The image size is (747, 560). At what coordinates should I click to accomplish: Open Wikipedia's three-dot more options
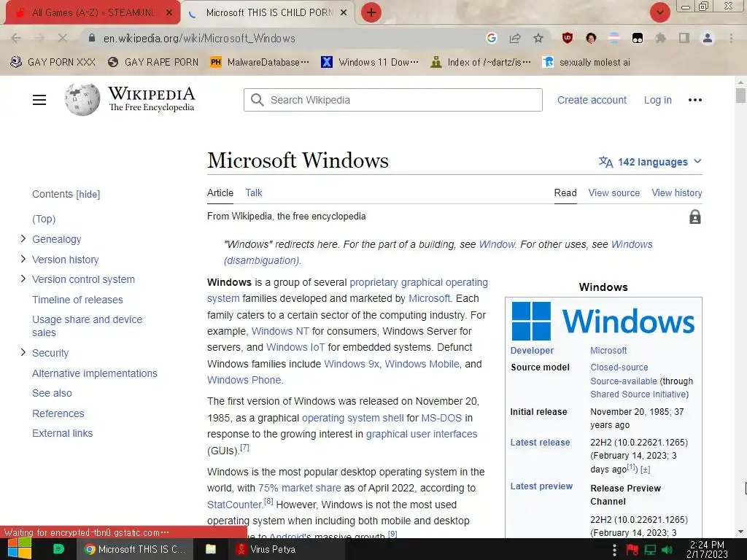[695, 100]
